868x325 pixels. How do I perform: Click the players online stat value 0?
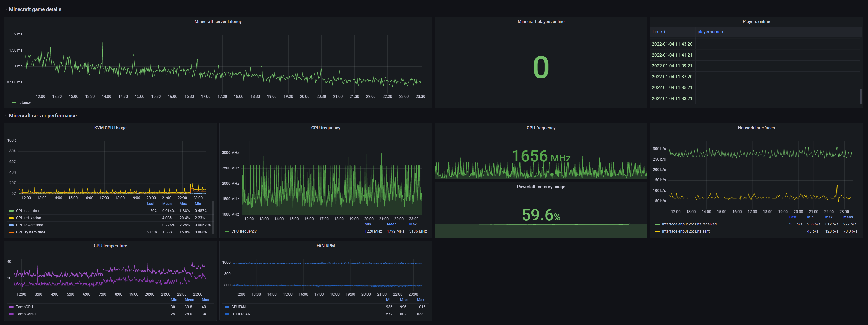[x=541, y=67]
